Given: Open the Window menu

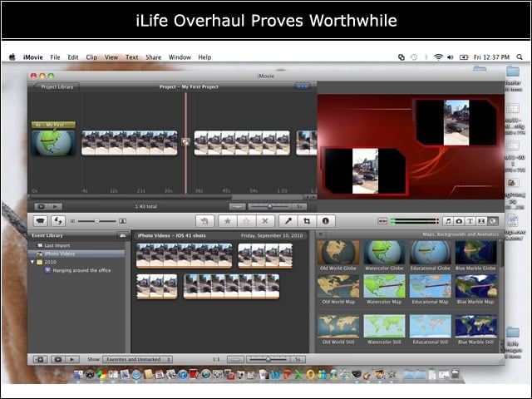Looking at the screenshot, I should 180,57.
